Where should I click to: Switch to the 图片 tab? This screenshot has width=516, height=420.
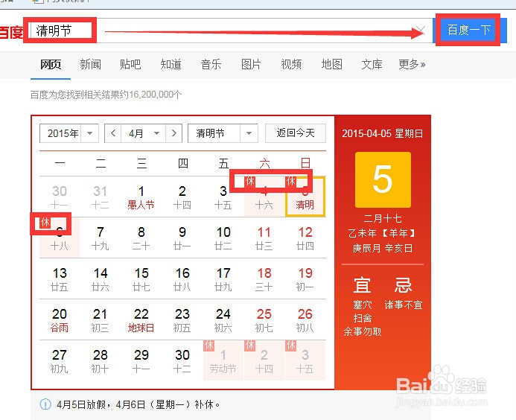click(251, 64)
